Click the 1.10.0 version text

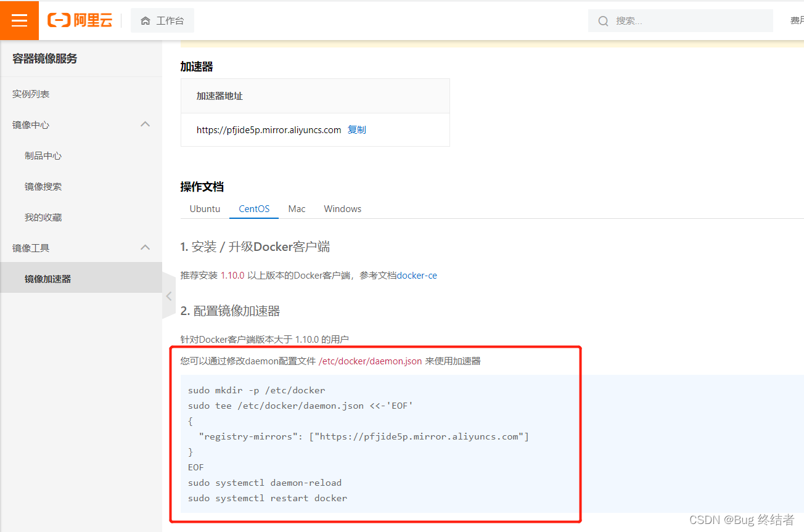pyautogui.click(x=232, y=276)
